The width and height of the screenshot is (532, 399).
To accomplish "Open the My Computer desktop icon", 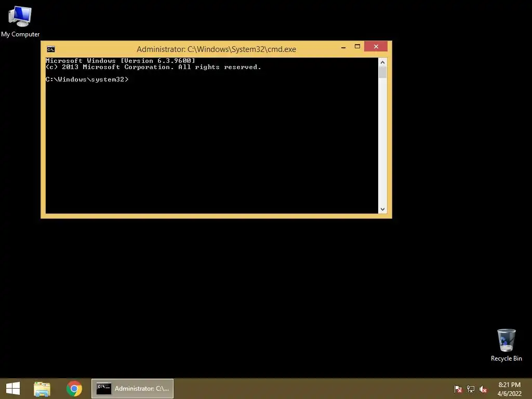I will pos(20,21).
